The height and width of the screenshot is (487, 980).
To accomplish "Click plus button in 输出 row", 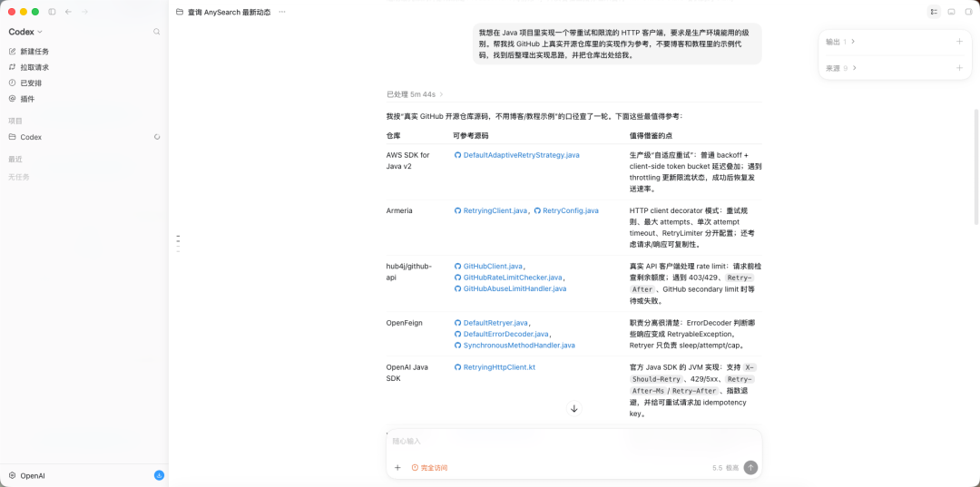I will tap(959, 42).
